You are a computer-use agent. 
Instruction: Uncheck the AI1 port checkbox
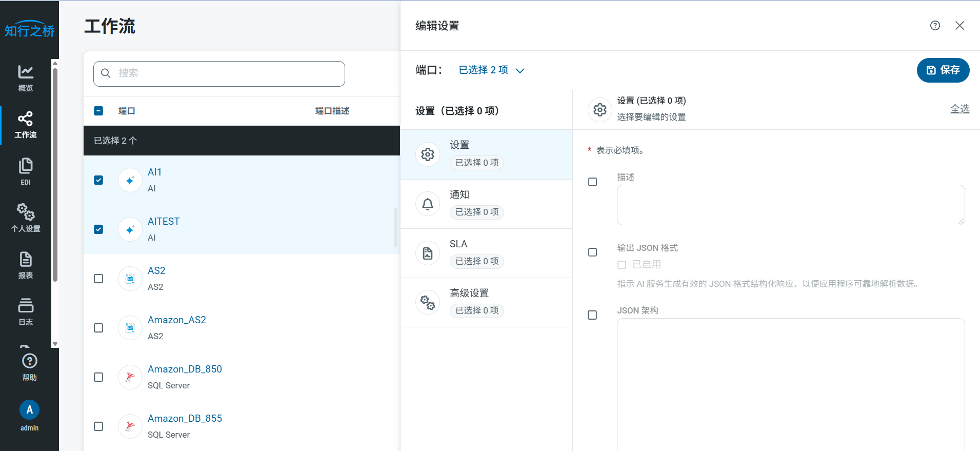coord(98,180)
